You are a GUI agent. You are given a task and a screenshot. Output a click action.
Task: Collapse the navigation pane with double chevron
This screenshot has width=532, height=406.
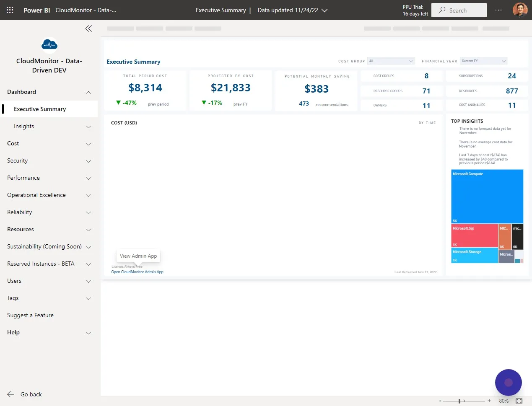point(88,28)
